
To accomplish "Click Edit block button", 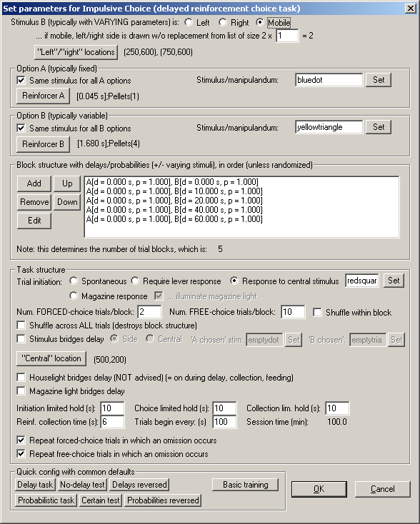I will click(x=34, y=221).
